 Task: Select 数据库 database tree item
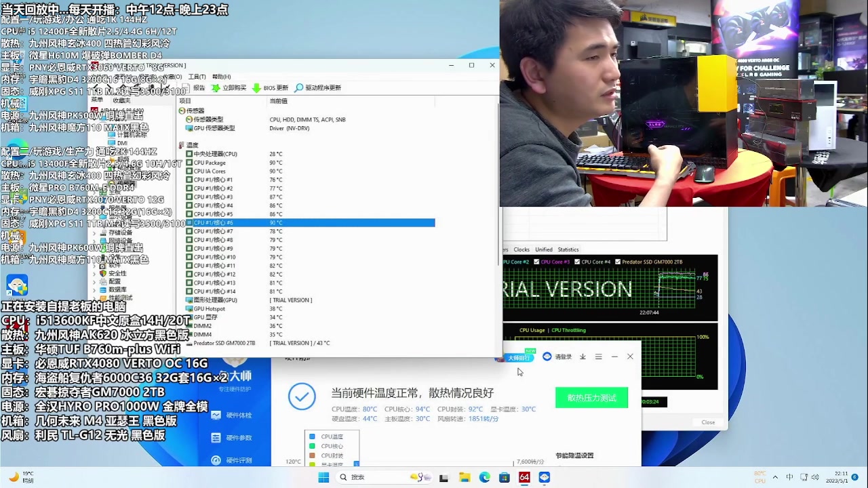[113, 289]
